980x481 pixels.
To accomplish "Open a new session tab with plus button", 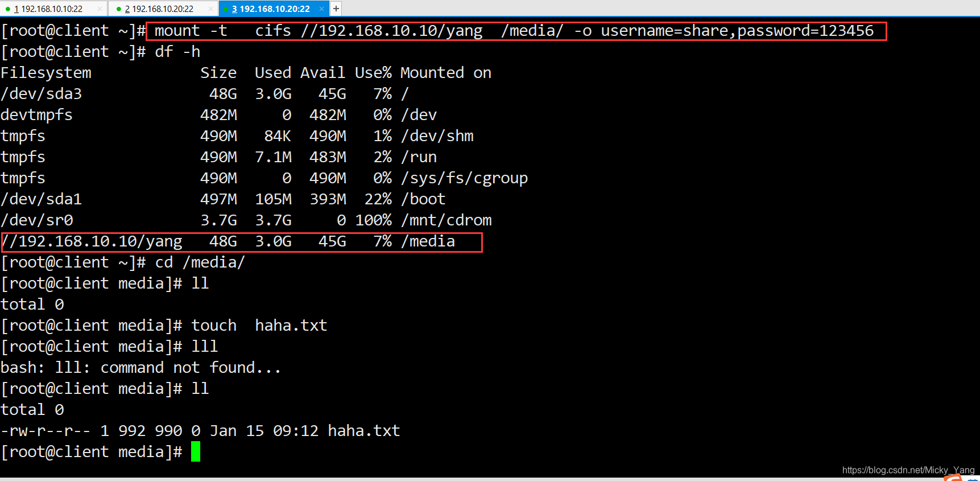I will pos(336,9).
